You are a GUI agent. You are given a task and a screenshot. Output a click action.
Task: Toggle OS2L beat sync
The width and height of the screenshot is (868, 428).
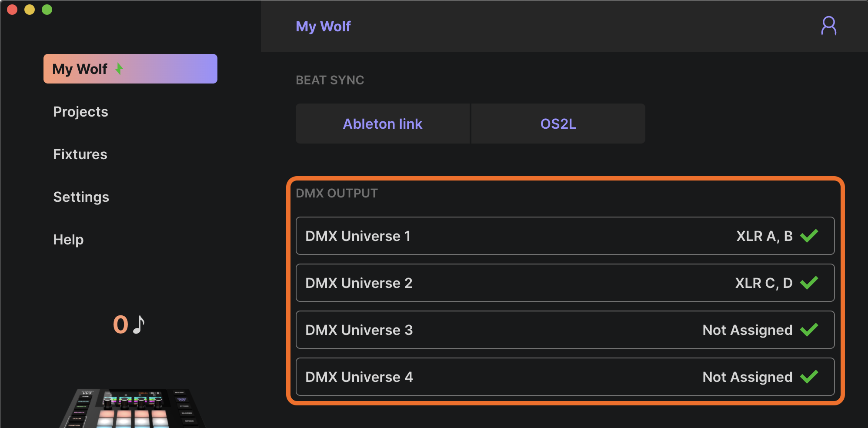coord(558,124)
